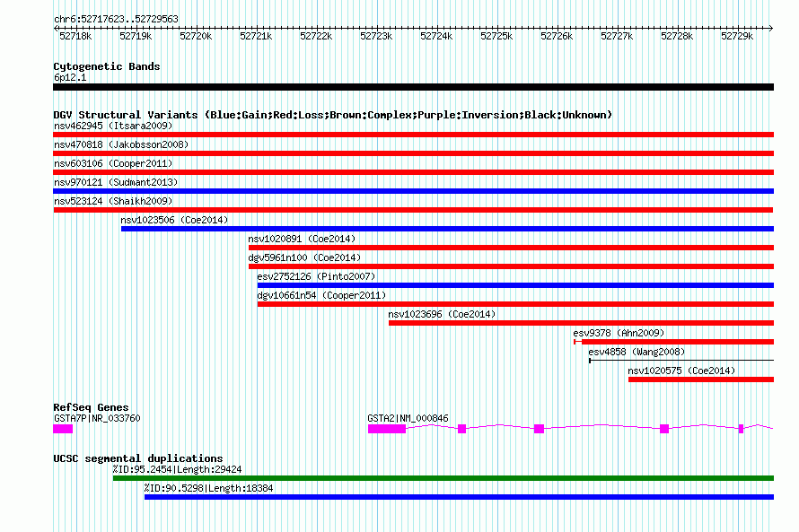Open the 6p12.1 band label
The image size is (799, 532).
click(x=70, y=77)
